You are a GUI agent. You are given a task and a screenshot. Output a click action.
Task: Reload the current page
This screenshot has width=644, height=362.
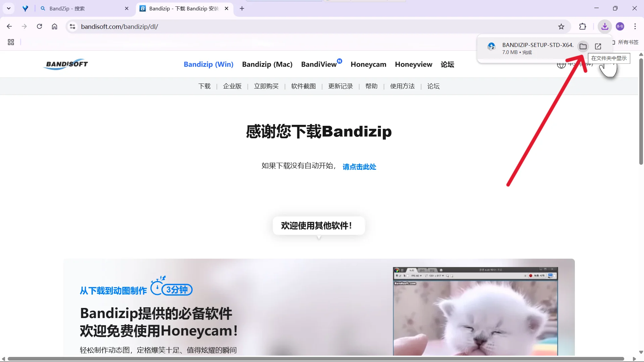coord(39,27)
